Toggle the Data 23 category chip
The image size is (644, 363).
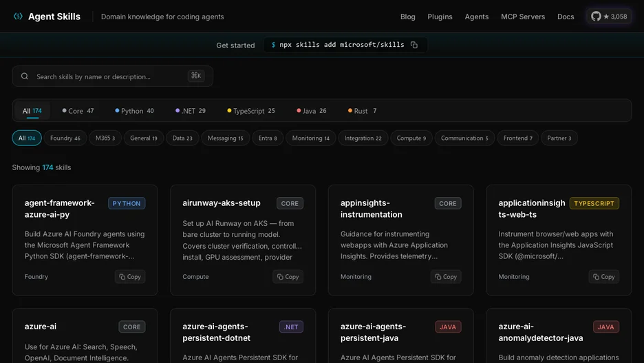[x=182, y=138]
